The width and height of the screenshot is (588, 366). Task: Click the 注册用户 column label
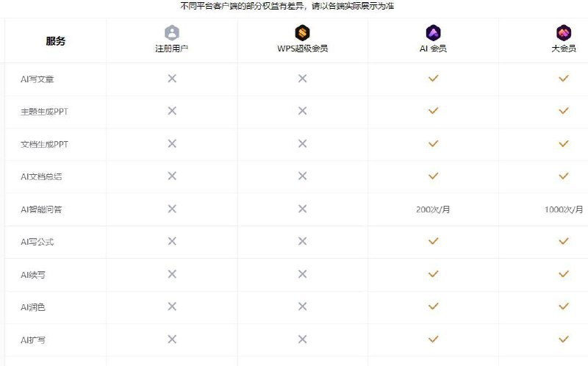pos(172,49)
